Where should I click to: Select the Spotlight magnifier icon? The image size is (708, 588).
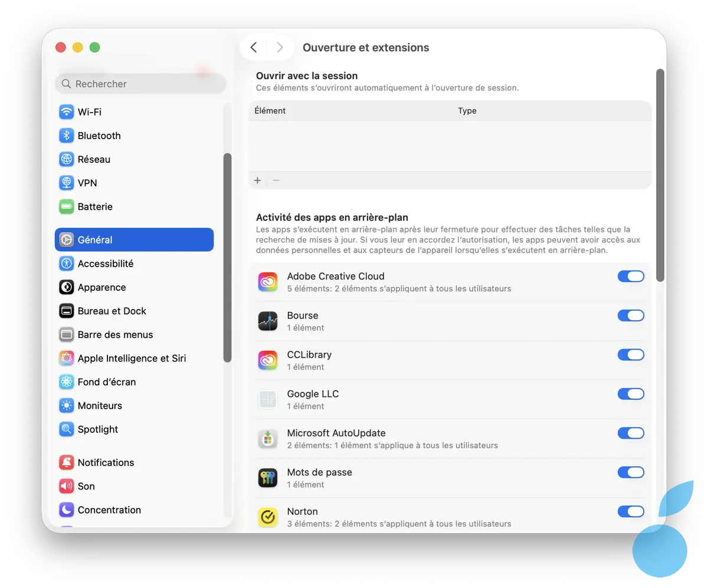pos(66,429)
